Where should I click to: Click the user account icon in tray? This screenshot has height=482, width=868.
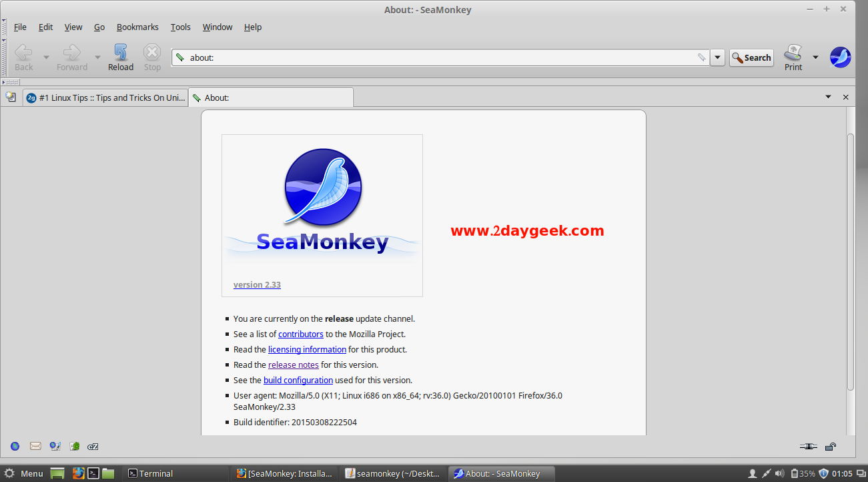tap(753, 473)
